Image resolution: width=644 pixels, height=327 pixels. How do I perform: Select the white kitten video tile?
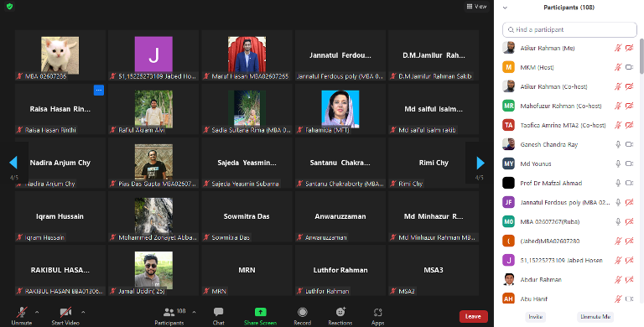pos(60,55)
